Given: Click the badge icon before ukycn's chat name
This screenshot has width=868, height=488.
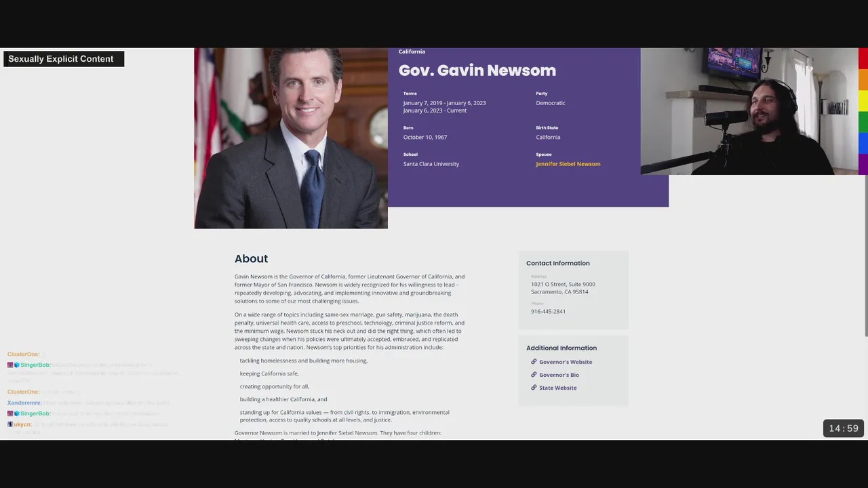Looking at the screenshot, I should click(x=10, y=424).
